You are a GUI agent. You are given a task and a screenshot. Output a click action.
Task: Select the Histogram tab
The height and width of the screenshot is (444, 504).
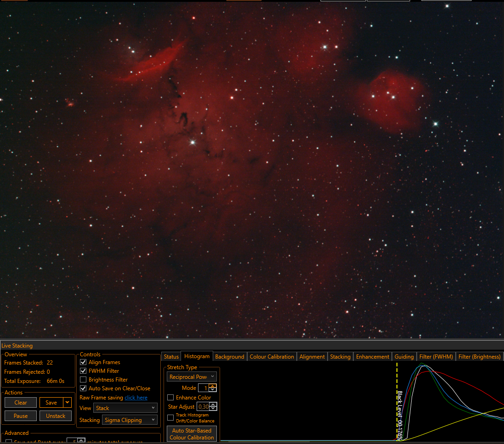tap(197, 356)
